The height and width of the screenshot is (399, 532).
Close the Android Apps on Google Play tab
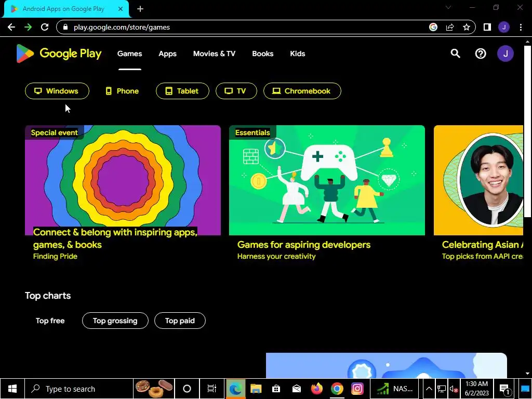[x=121, y=9]
